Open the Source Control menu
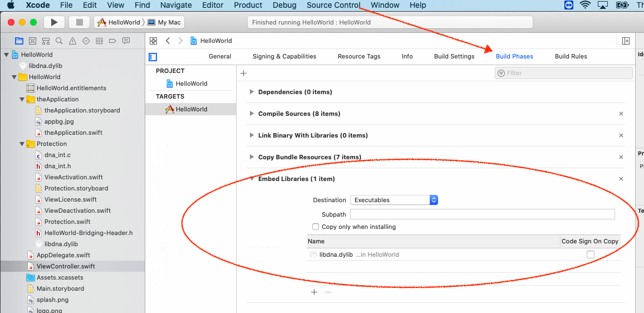The height and width of the screenshot is (313, 644). [x=333, y=6]
